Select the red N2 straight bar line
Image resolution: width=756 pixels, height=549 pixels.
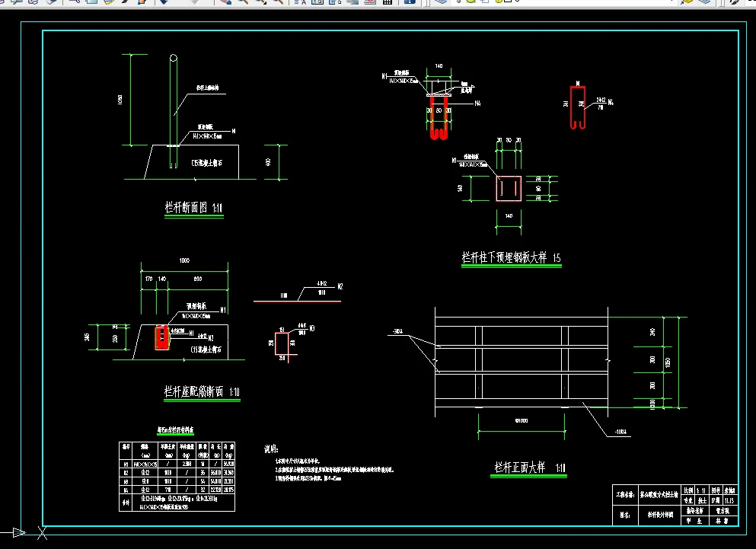coord(297,301)
